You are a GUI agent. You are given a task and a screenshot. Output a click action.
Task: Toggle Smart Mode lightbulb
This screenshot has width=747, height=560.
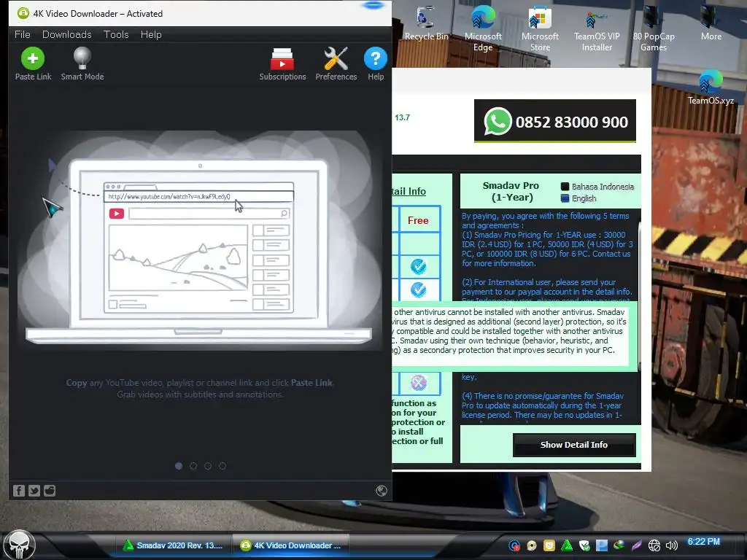tap(82, 58)
